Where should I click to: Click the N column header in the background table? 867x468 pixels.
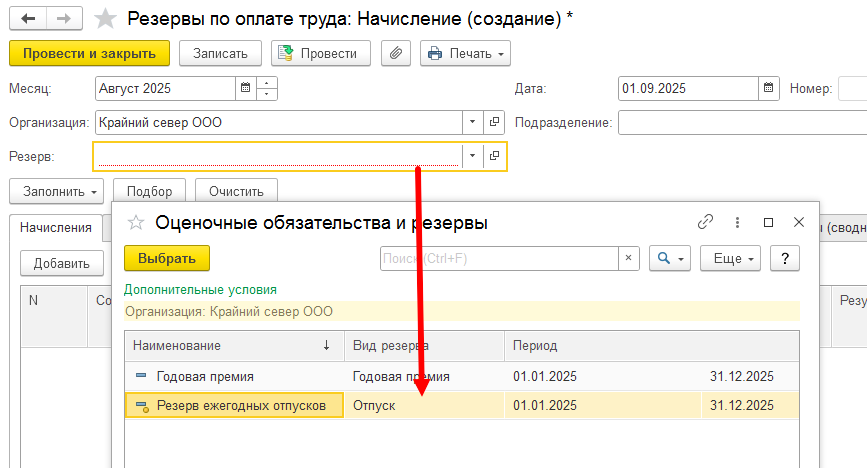pos(54,316)
